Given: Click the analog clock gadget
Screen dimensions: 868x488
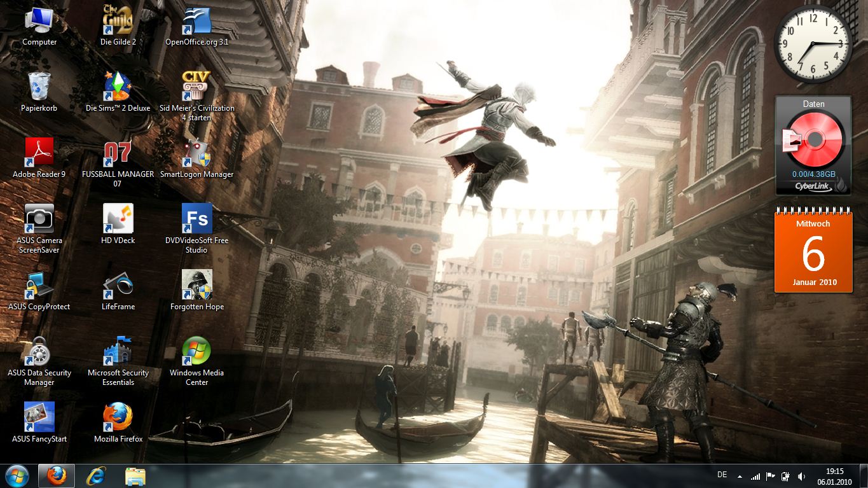Looking at the screenshot, I should 813,44.
